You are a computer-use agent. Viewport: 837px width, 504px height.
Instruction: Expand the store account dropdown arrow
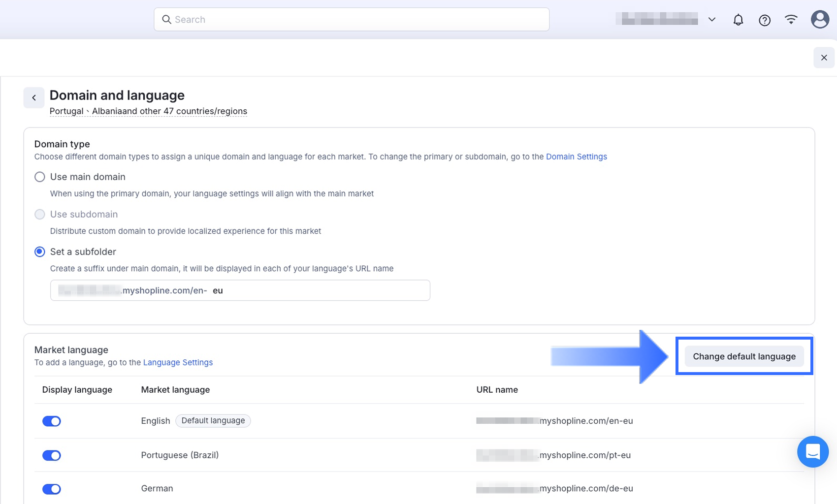click(711, 20)
